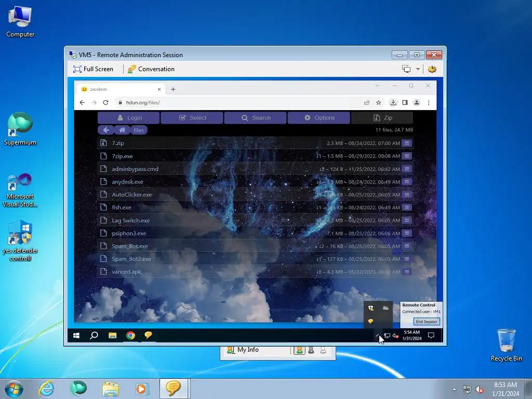The image size is (532, 399).
Task: Open Chrome on remote taskbar
Action: 130,336
